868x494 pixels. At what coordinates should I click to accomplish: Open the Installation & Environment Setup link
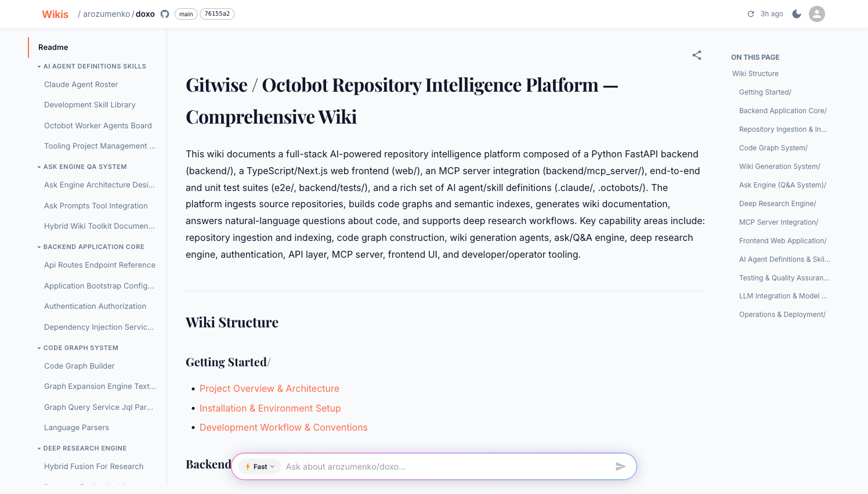pos(270,408)
